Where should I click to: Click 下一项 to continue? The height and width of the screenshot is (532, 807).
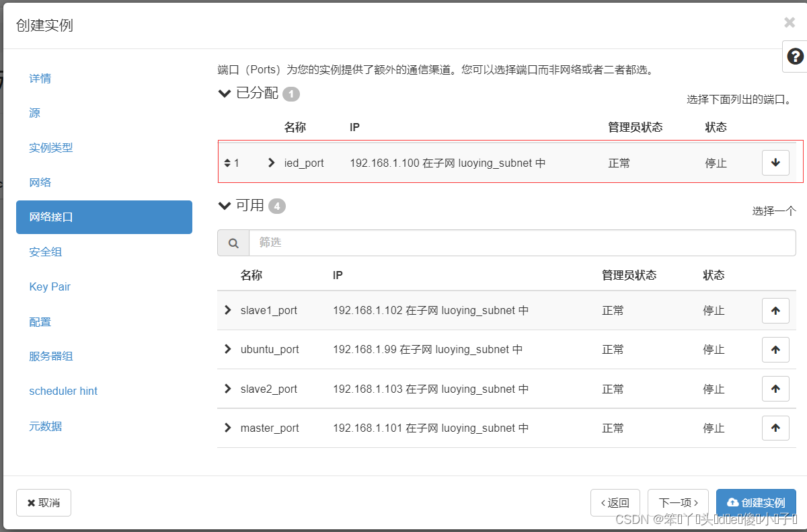coord(677,502)
